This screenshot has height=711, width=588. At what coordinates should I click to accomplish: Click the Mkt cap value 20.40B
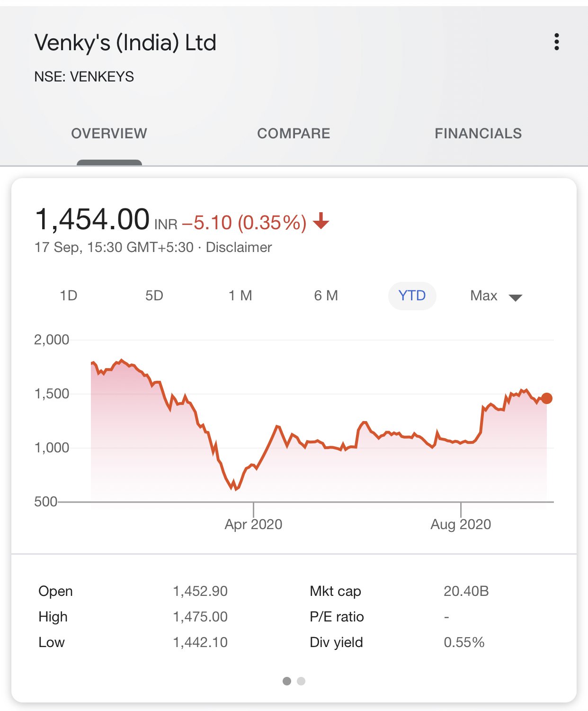coord(466,591)
